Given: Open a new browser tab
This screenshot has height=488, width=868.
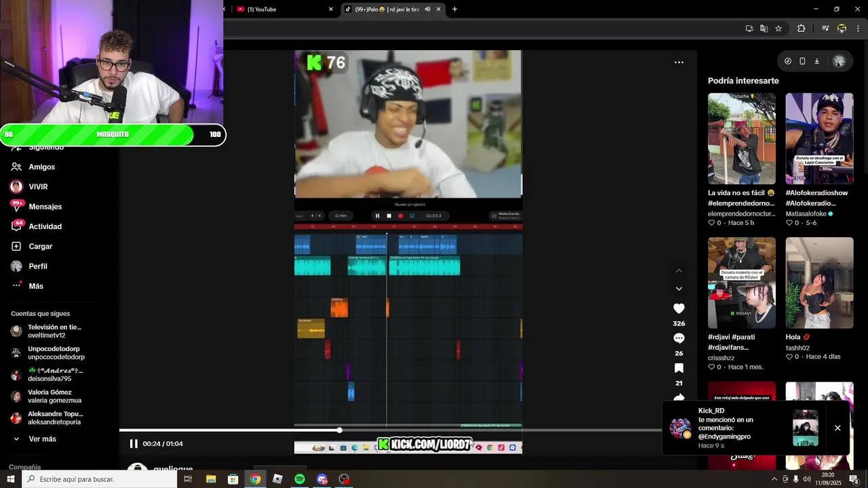Looking at the screenshot, I should (454, 9).
